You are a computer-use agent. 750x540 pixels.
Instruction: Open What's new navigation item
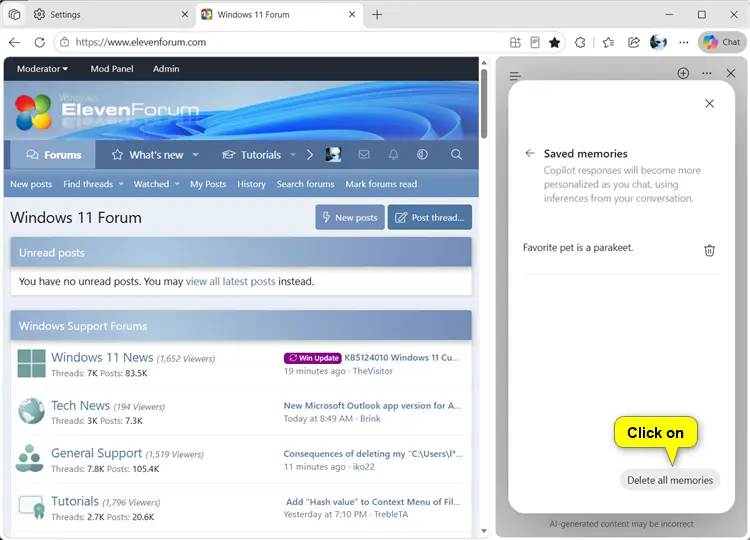click(148, 155)
